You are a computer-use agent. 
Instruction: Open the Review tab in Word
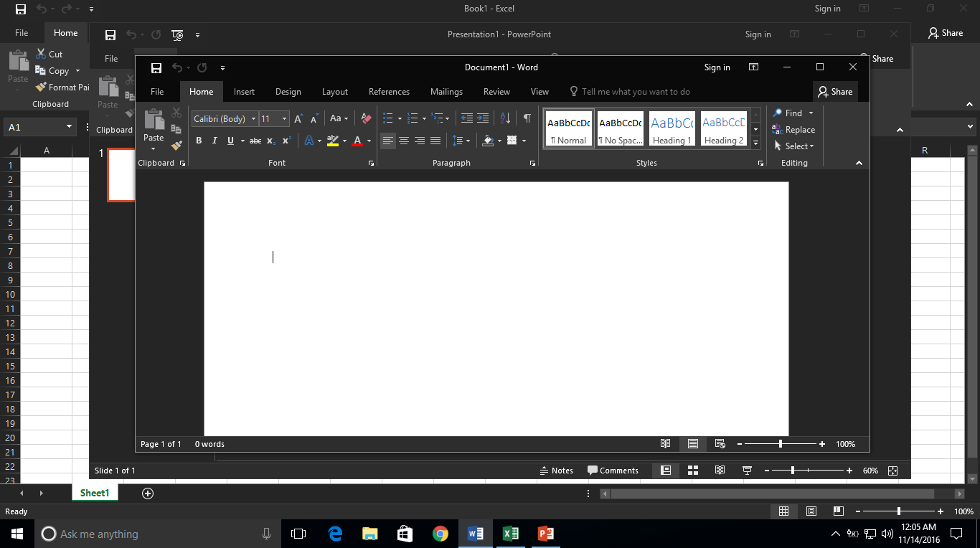click(x=496, y=92)
